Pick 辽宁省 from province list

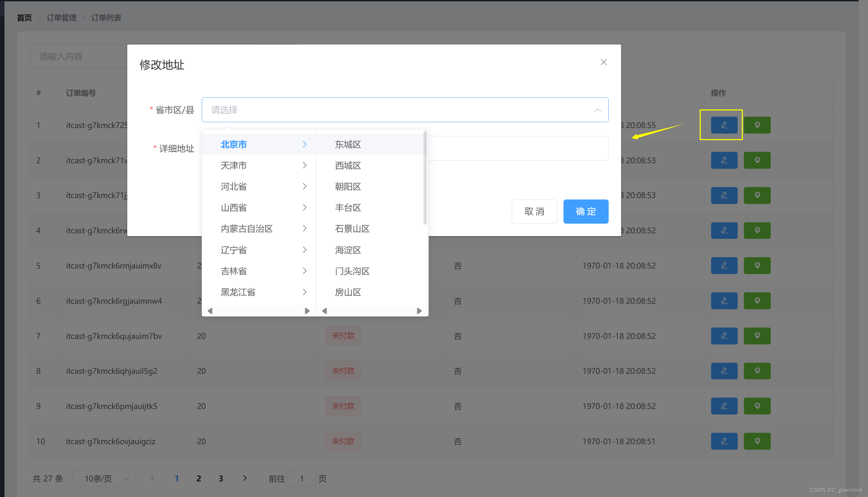click(x=259, y=250)
